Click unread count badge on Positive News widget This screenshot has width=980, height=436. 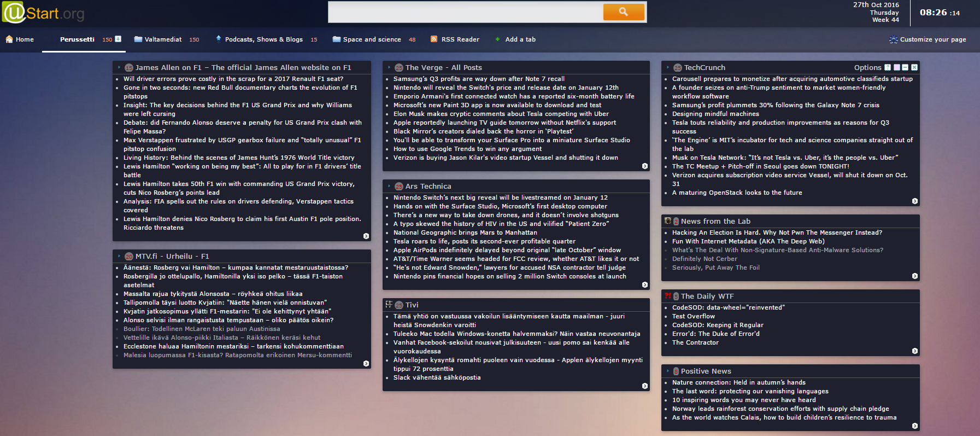pyautogui.click(x=676, y=371)
